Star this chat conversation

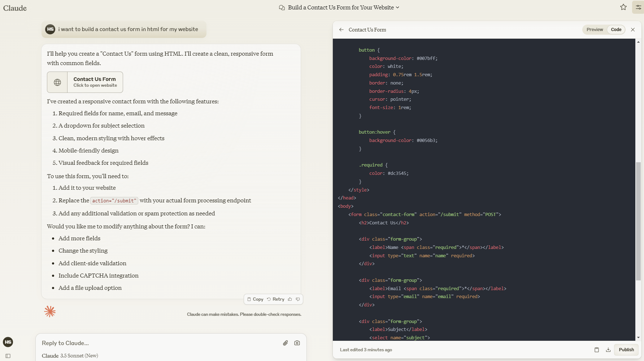tap(623, 7)
